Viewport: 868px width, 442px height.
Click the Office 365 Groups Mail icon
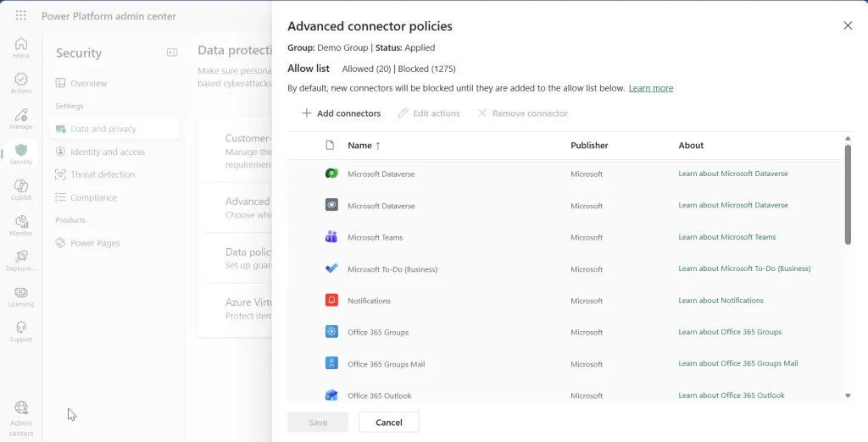pos(331,363)
